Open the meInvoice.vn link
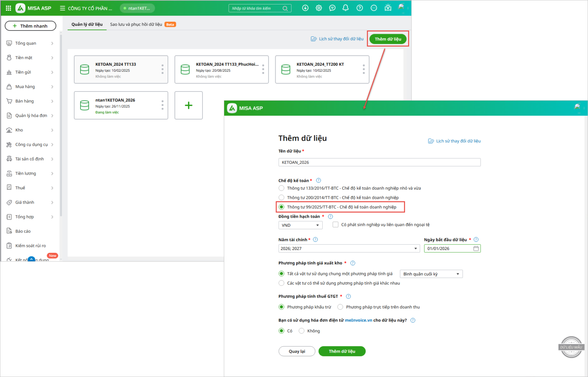This screenshot has width=588, height=377. pos(358,320)
